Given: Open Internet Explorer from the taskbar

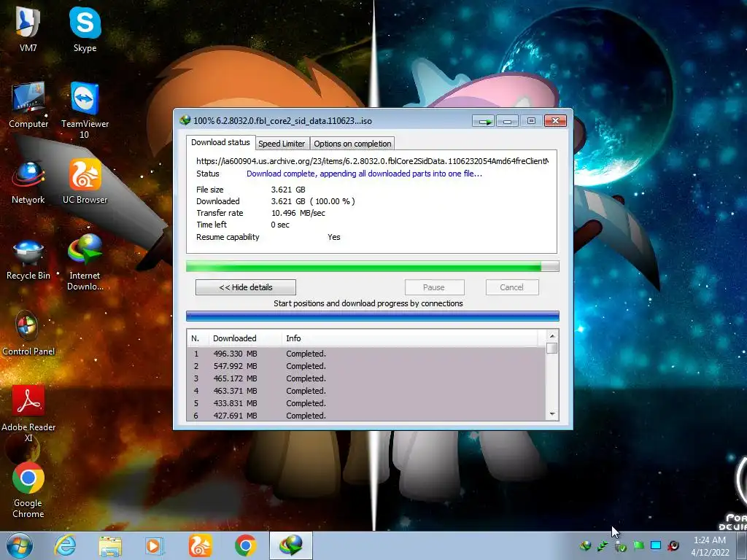Looking at the screenshot, I should 65,545.
